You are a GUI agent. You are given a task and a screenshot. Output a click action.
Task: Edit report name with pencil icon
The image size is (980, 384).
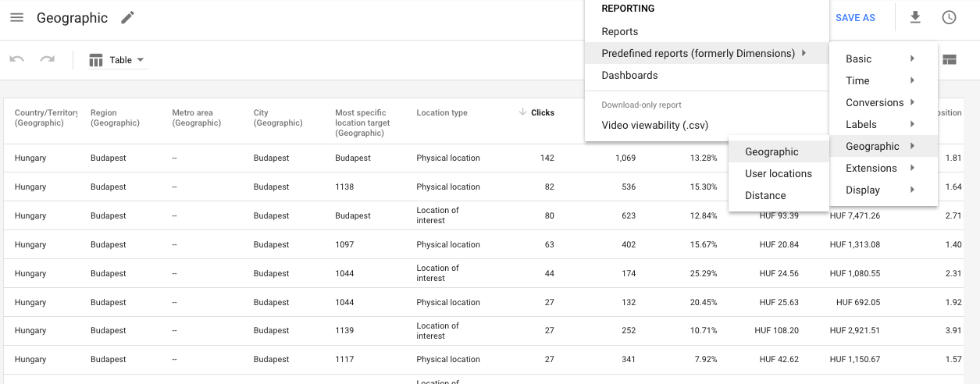click(127, 17)
